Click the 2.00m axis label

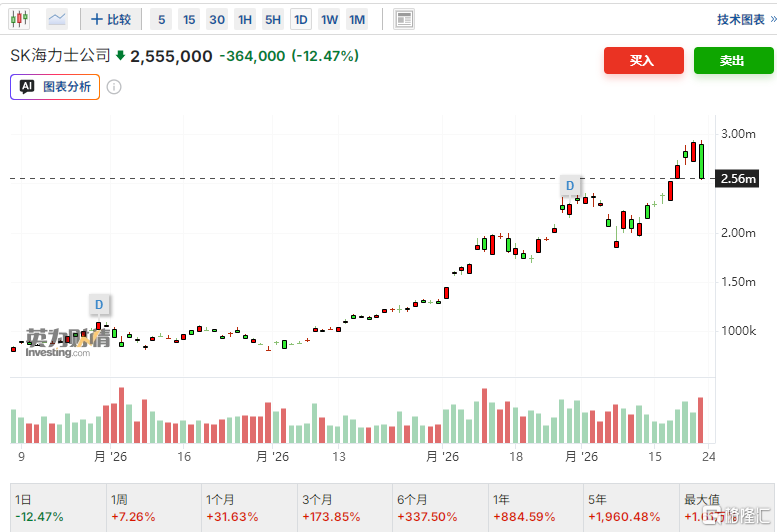(738, 233)
